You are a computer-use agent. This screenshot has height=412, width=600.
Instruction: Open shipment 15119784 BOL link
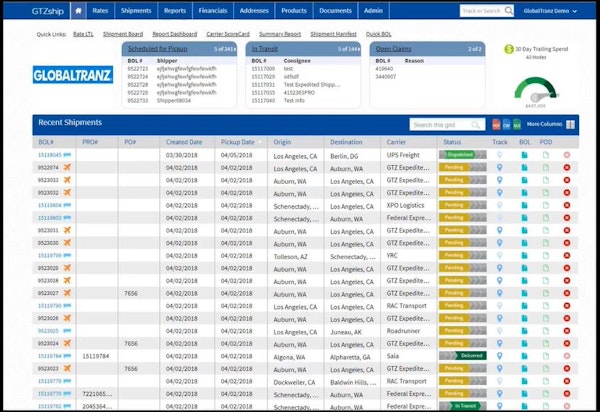[x=49, y=356]
